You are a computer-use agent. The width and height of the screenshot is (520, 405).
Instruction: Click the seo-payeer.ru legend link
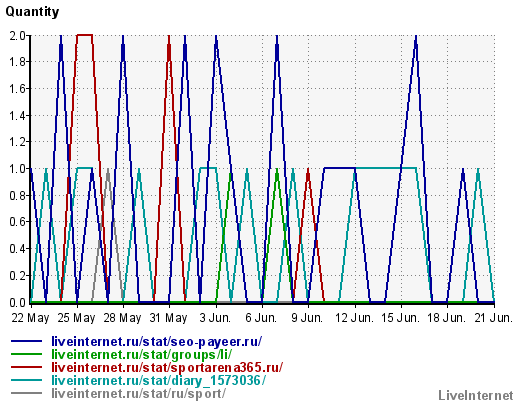pyautogui.click(x=157, y=342)
